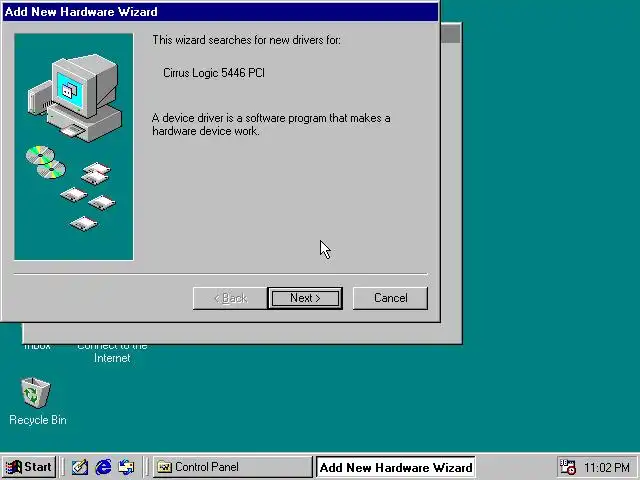Select Add New Hardware Wizard taskbar button

[x=396, y=467]
